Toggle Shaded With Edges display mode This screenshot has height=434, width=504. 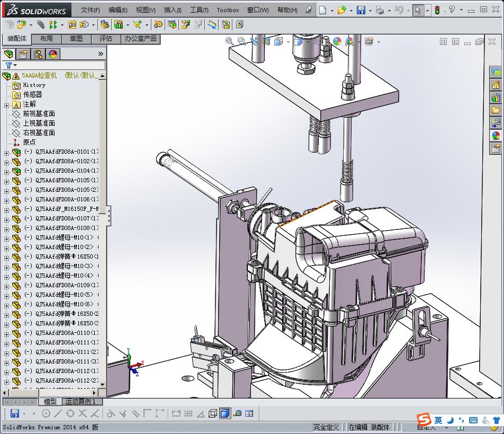(225, 413)
